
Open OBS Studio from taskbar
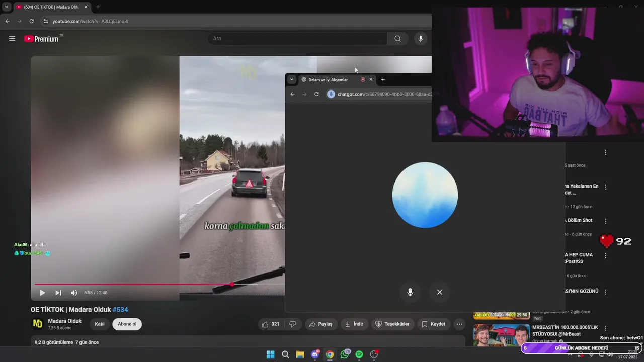coord(374,354)
